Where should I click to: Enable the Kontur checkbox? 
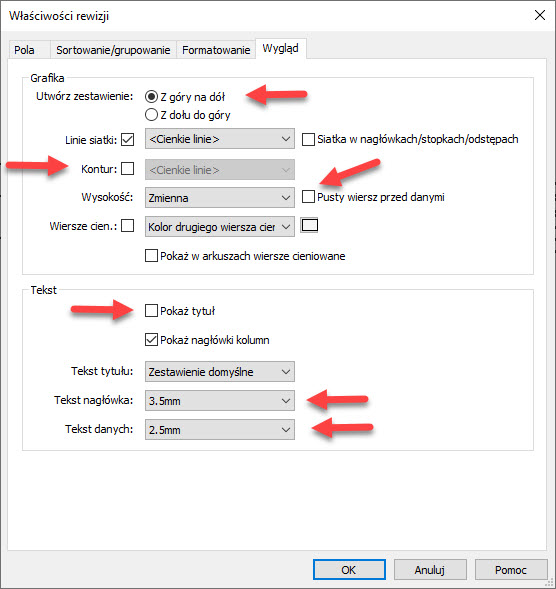128,169
